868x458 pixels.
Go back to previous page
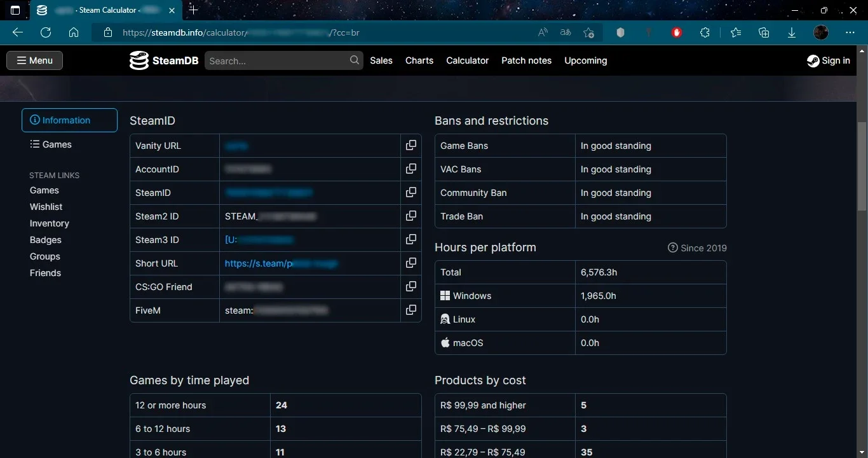click(x=18, y=32)
